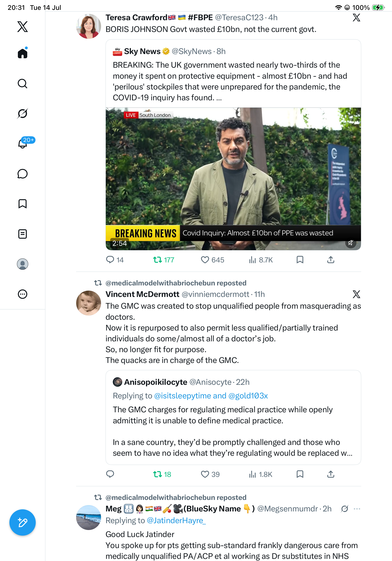
Task: Open the three-dot menu on Meg's post
Action: 357,509
